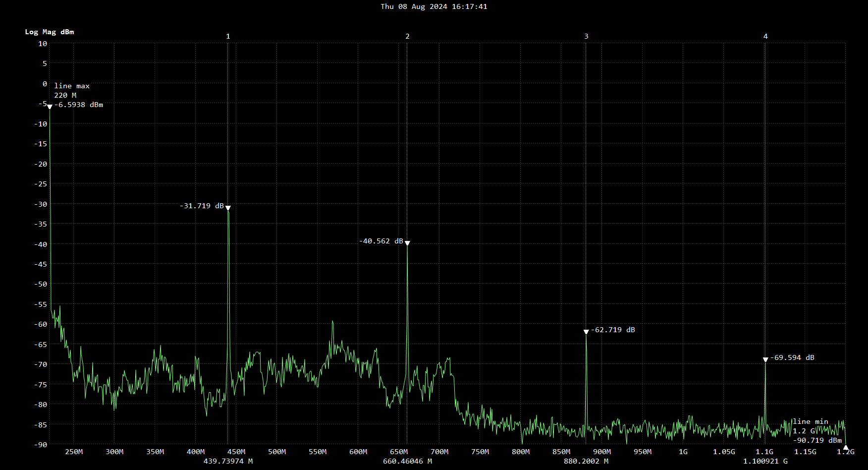Click the 660.46046 M frequency readout
This screenshot has height=470, width=868.
click(x=407, y=461)
